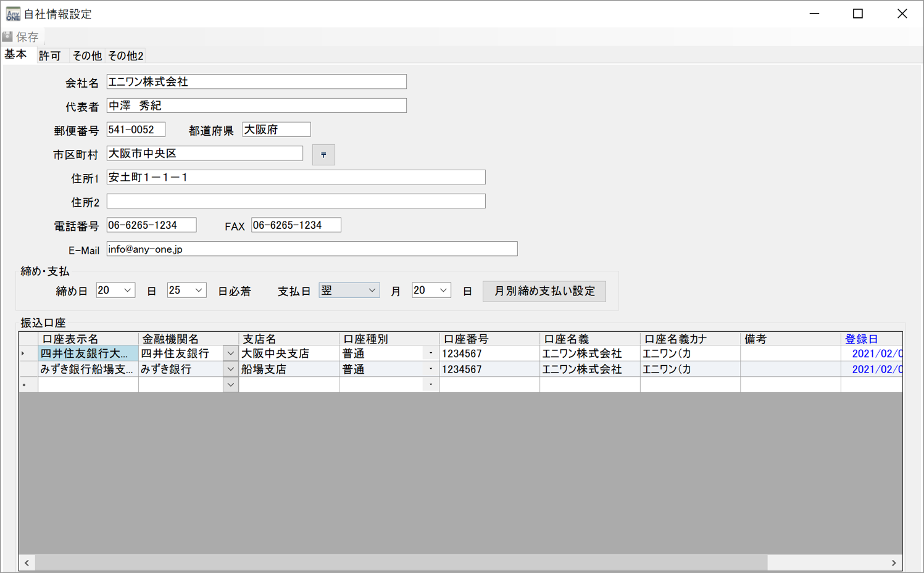Image resolution: width=924 pixels, height=573 pixels.
Task: Click the empty 住所2 input field
Action: coord(296,201)
